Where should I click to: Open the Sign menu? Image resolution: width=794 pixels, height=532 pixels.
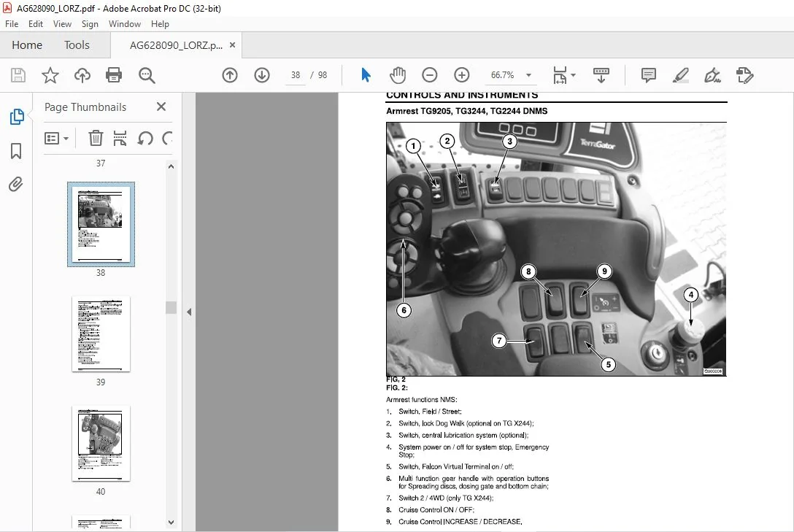[90, 24]
